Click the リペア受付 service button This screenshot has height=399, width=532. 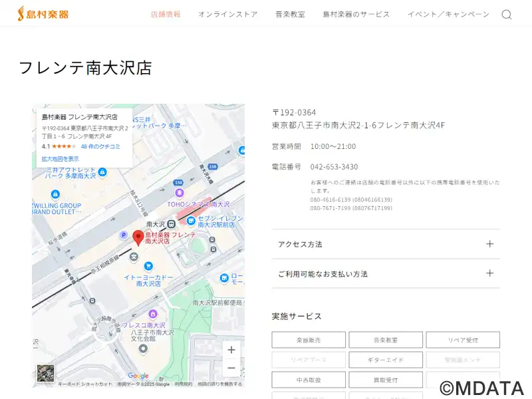tap(463, 340)
